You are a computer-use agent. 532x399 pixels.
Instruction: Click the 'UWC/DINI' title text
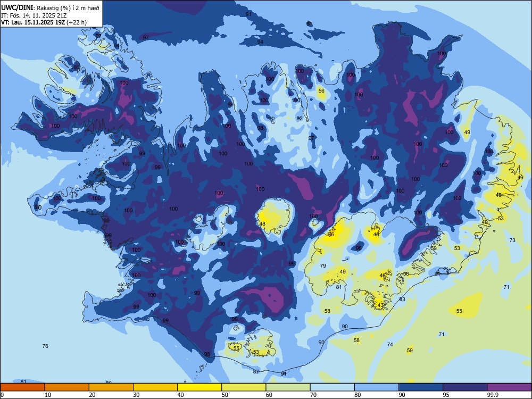point(18,7)
